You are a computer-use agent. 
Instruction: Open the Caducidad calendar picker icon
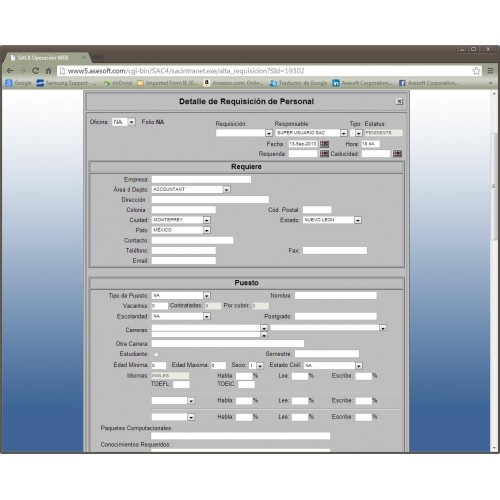pyautogui.click(x=397, y=154)
